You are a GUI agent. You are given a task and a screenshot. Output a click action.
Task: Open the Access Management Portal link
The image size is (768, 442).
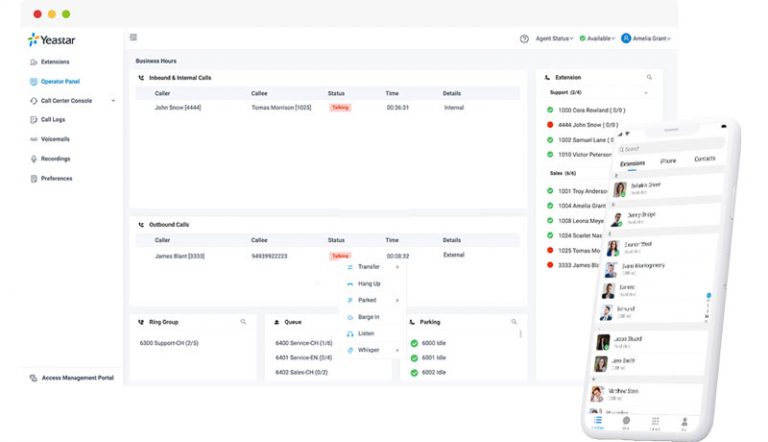(76, 378)
